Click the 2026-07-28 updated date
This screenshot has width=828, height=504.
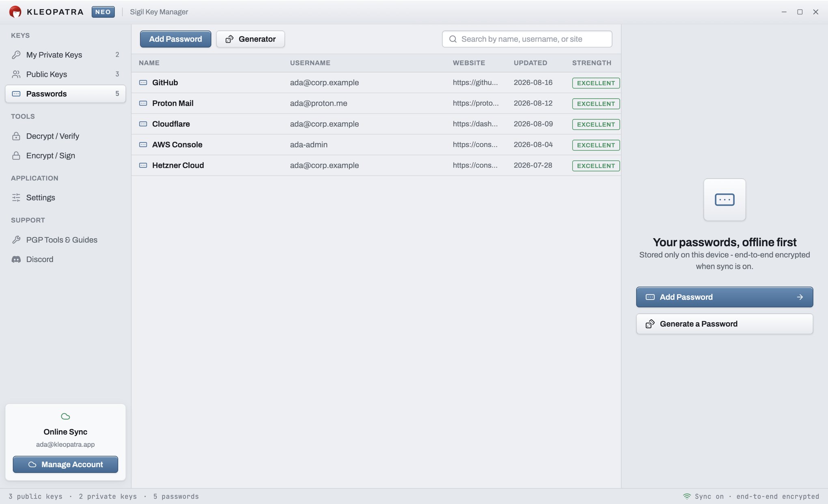[x=533, y=165]
